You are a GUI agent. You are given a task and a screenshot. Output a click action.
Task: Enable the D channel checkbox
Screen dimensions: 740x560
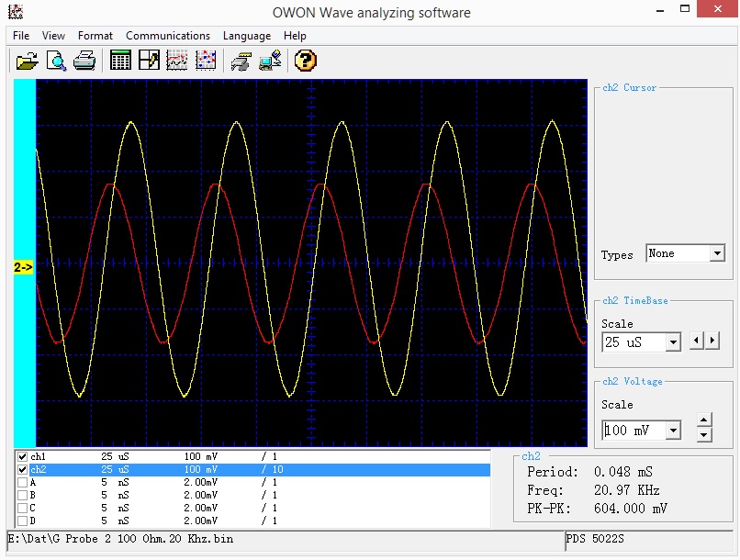click(22, 521)
